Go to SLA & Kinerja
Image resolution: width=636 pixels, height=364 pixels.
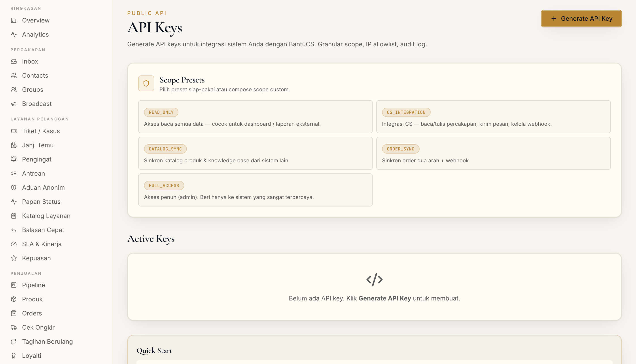[42, 244]
